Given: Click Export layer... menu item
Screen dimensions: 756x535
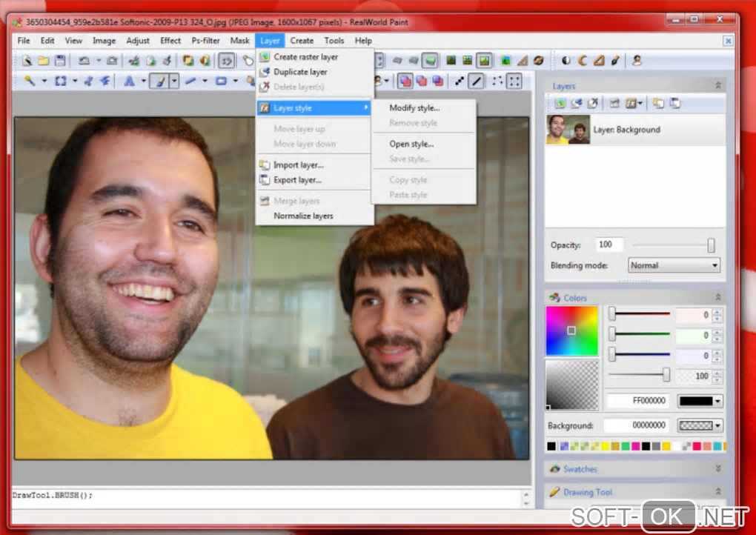Looking at the screenshot, I should coord(297,180).
